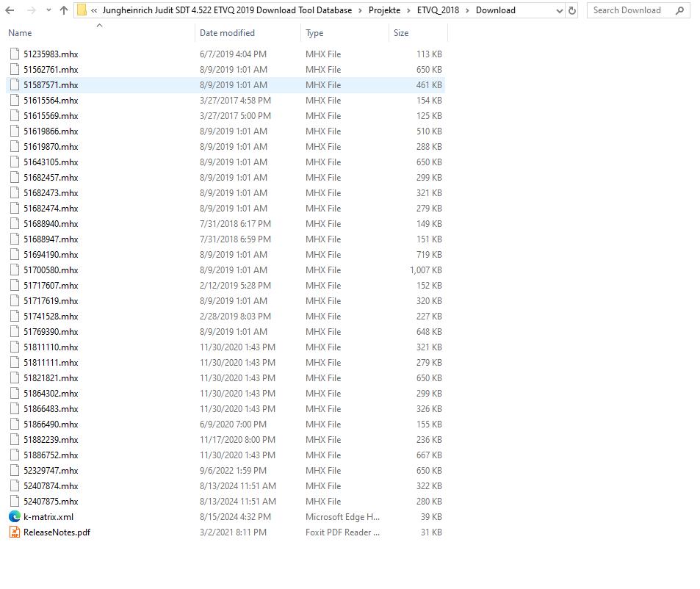The width and height of the screenshot is (700, 589).
Task: Go back with the Back arrow
Action: coord(10,10)
